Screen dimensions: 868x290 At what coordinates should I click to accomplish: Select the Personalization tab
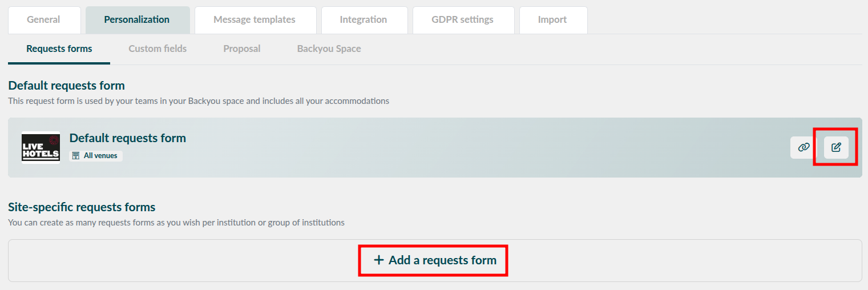click(137, 19)
